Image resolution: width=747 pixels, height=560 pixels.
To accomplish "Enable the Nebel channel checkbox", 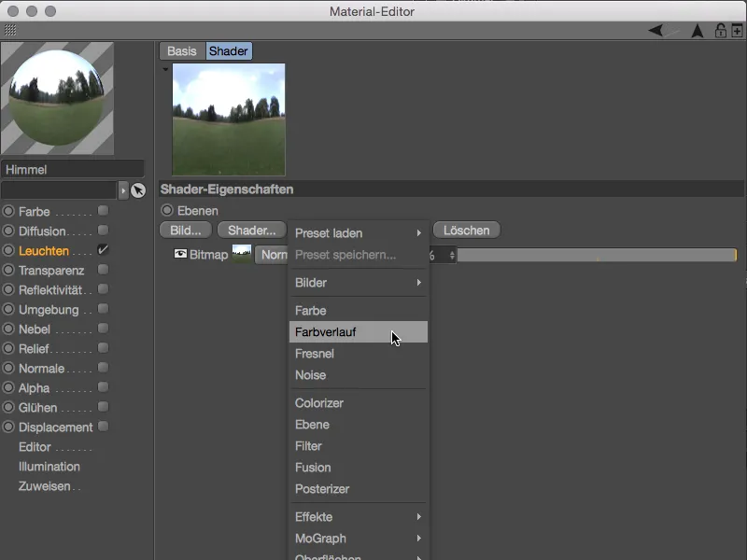I will pyautogui.click(x=103, y=329).
